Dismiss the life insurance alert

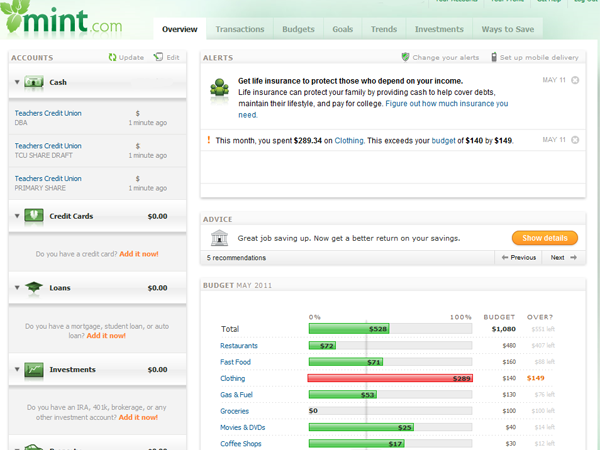tap(575, 80)
